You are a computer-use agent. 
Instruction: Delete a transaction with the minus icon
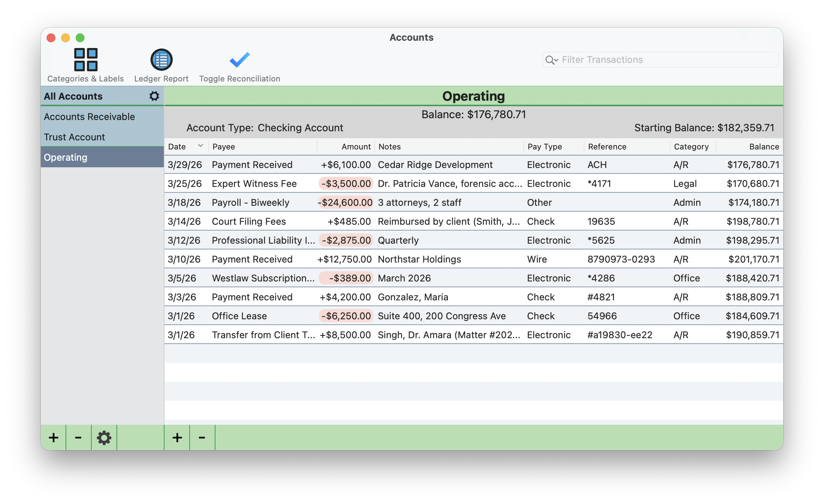(202, 438)
